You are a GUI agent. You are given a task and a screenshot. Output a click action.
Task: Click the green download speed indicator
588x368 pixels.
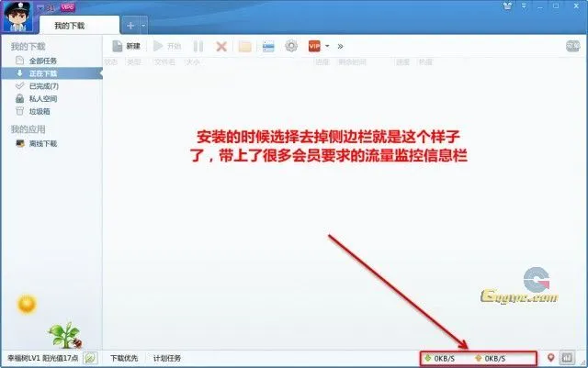tap(439, 359)
